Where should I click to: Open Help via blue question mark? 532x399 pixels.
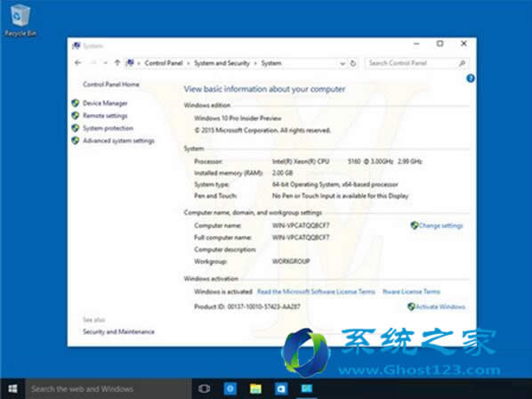[x=471, y=78]
